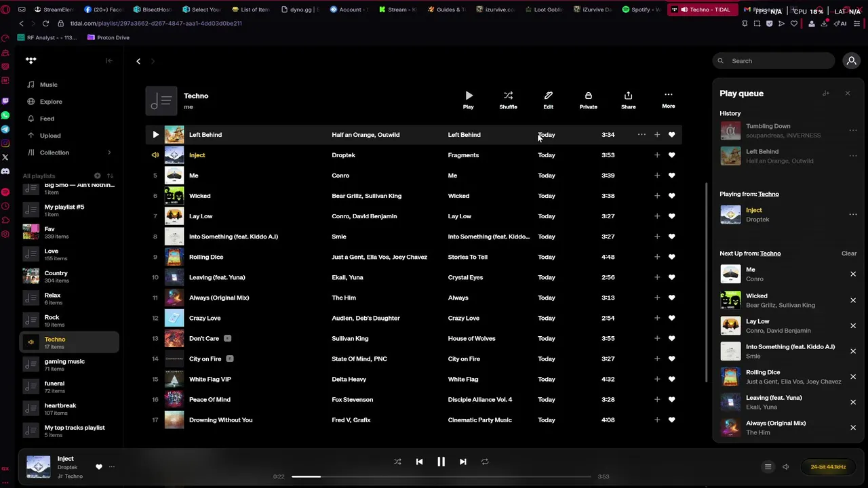This screenshot has height=488, width=868.
Task: Open the volume control speaker icon
Action: coord(785,467)
